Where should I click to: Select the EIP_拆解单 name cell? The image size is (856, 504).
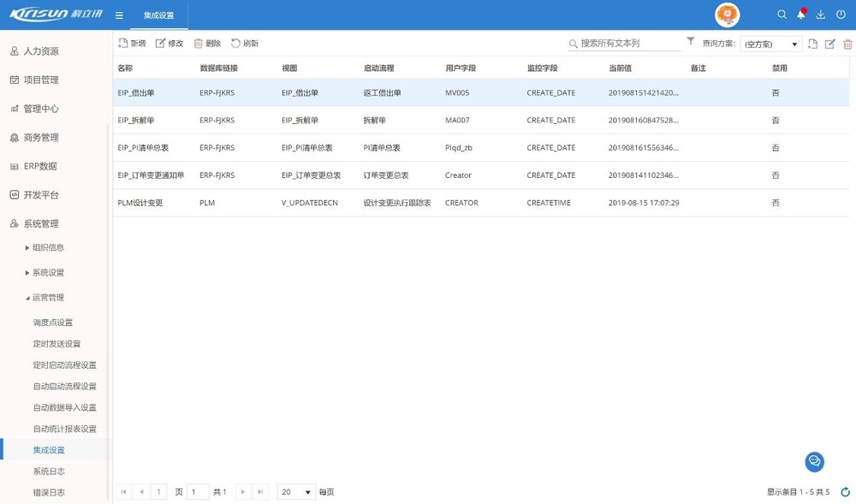(136, 120)
